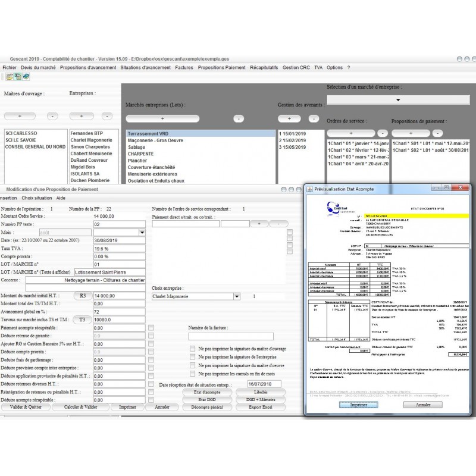The width and height of the screenshot is (476, 476).
Task: Remove selected Ordre de service with minus
Action: (x=383, y=133)
